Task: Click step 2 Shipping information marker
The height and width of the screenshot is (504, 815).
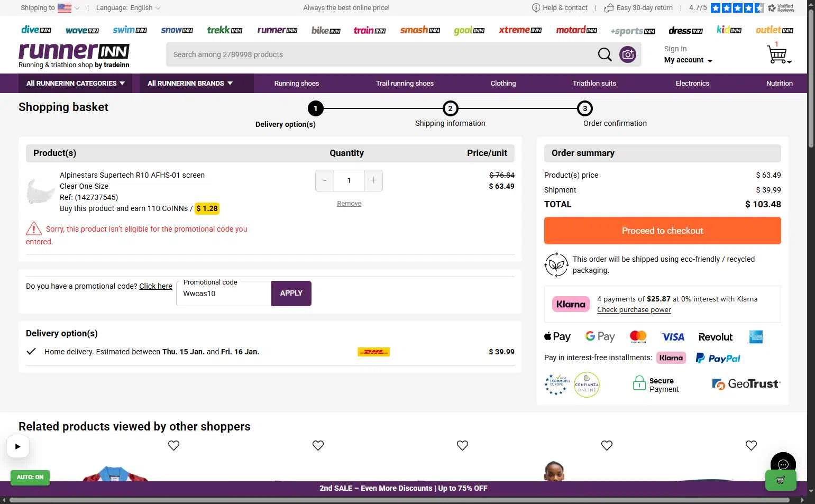Action: [450, 108]
